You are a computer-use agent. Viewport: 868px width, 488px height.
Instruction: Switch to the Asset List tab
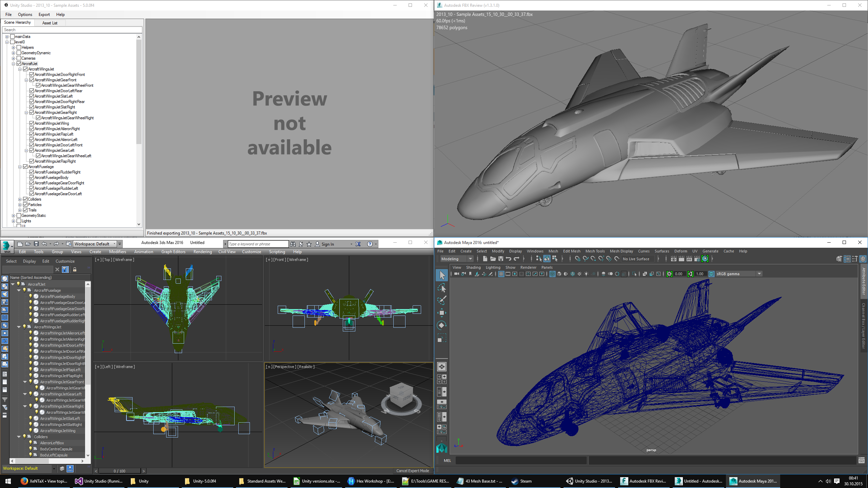(50, 23)
